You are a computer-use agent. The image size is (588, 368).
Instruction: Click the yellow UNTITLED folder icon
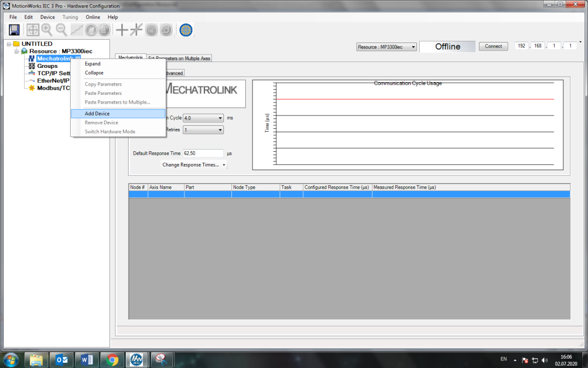click(x=16, y=44)
